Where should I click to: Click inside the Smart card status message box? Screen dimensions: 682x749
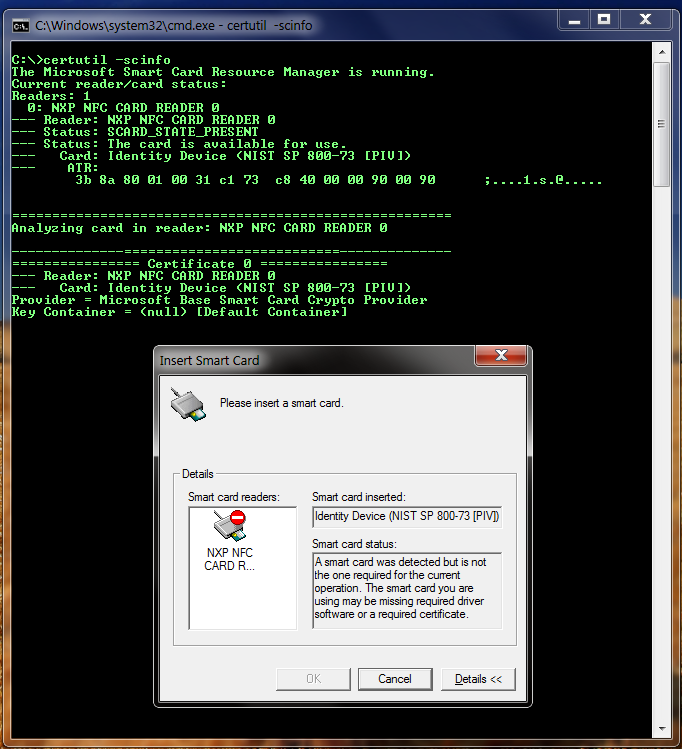pyautogui.click(x=406, y=590)
